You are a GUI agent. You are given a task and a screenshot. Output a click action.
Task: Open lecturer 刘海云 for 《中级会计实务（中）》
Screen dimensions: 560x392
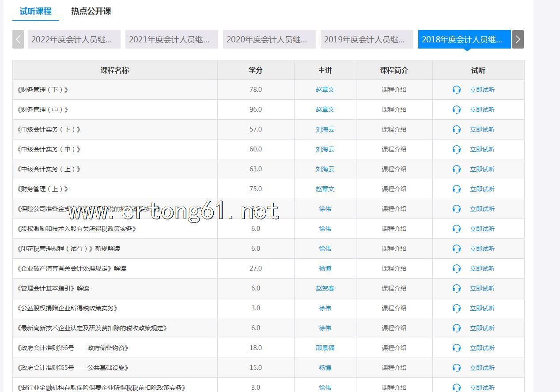325,149
